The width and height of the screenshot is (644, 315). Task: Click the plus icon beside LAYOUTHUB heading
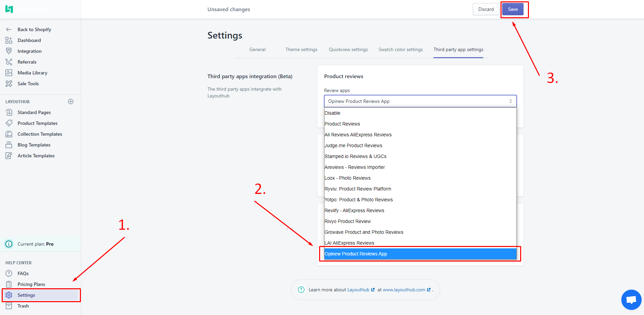pos(71,102)
